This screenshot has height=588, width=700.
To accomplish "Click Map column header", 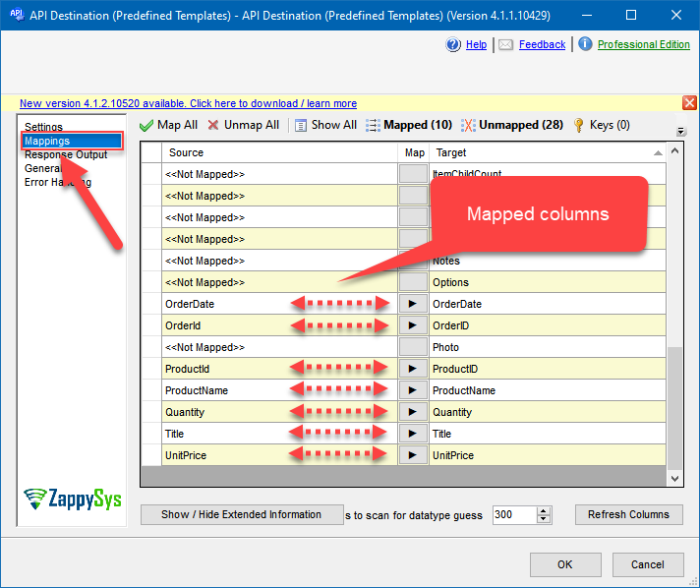I will pos(413,152).
